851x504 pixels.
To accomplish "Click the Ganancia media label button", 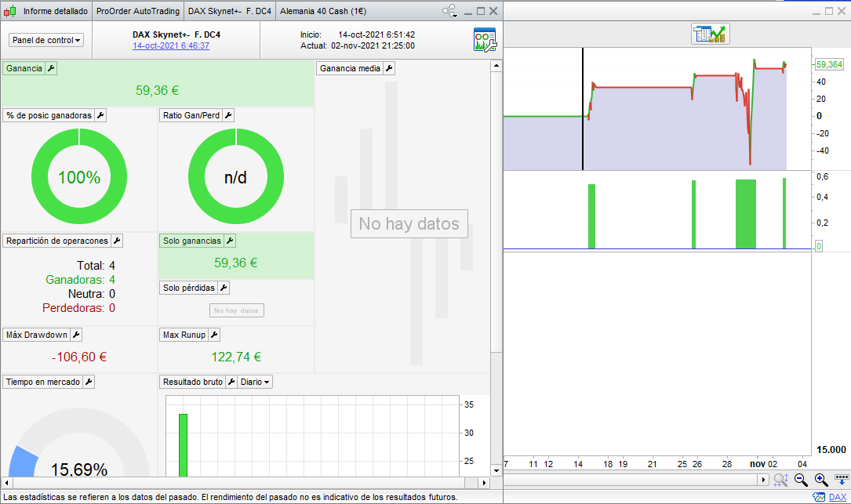I will point(350,68).
